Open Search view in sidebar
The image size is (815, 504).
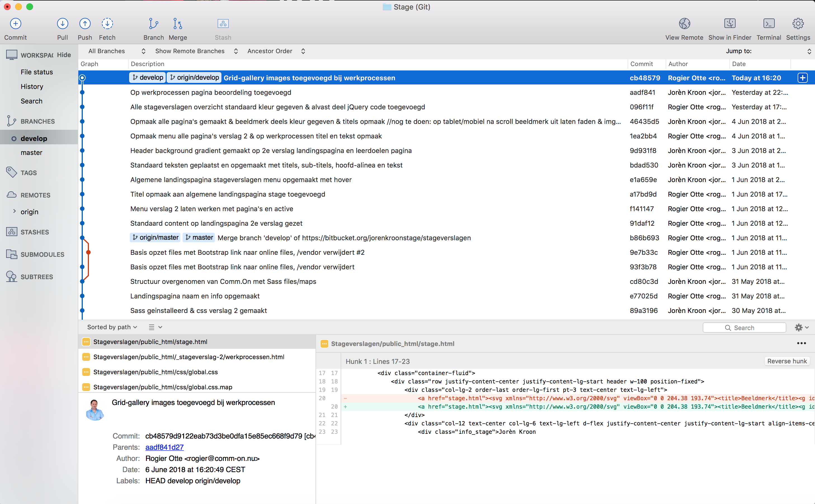(x=31, y=101)
